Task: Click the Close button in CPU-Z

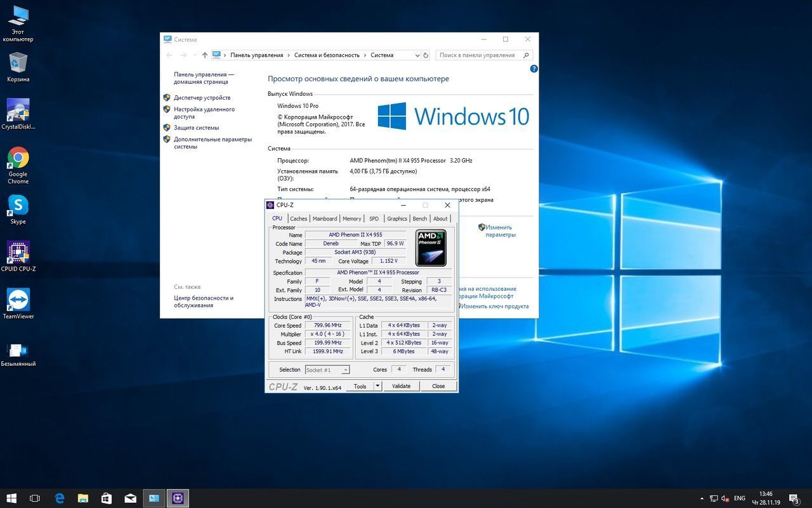Action: [438, 386]
